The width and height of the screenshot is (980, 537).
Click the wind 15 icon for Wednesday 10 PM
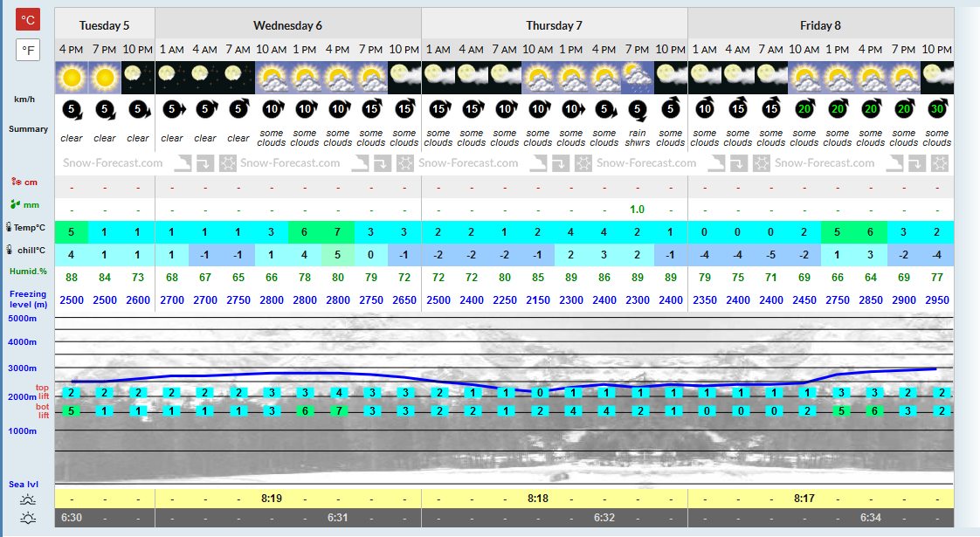[404, 110]
